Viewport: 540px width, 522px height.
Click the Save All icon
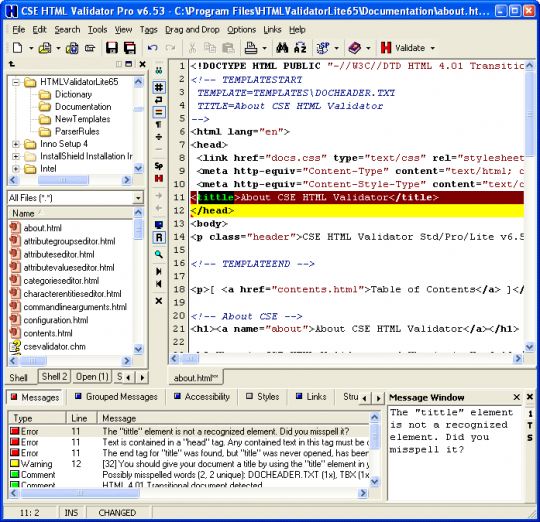(130, 48)
